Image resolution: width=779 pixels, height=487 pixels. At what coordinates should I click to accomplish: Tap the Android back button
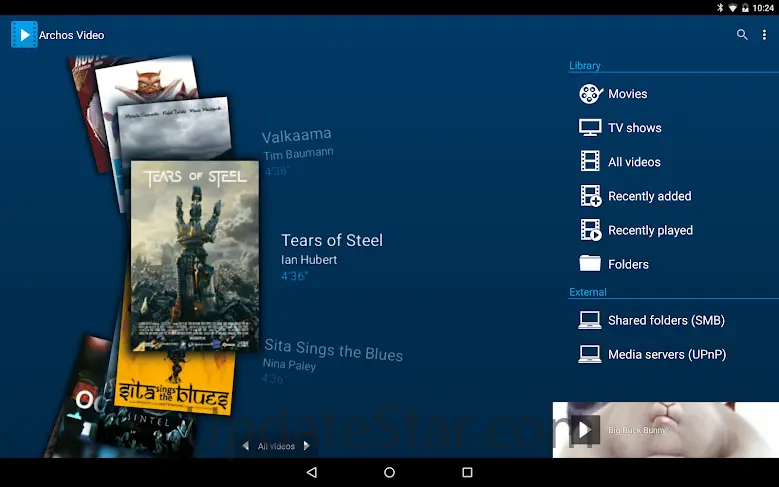312,472
